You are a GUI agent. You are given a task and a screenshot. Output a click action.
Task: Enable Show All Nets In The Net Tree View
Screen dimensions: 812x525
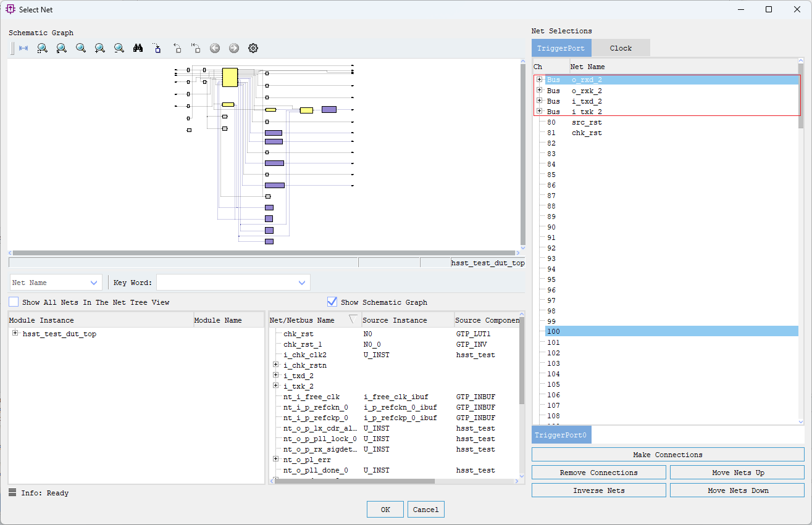[13, 302]
